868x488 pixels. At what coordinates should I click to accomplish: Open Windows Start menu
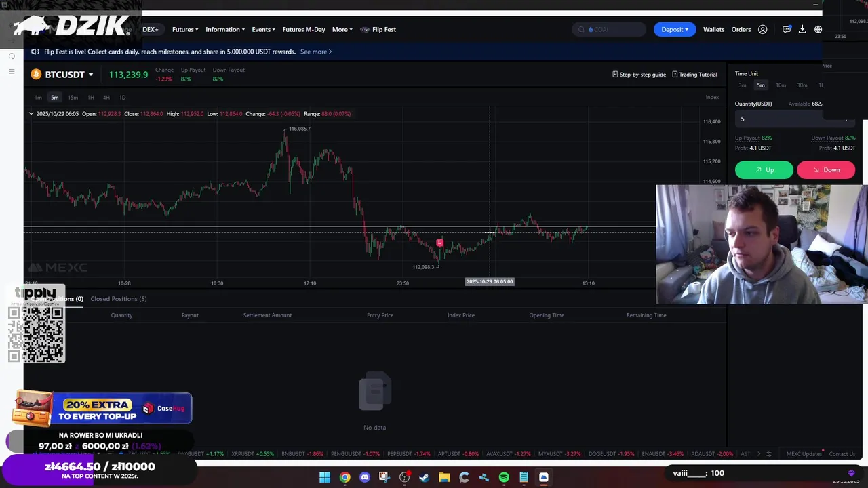(x=325, y=477)
